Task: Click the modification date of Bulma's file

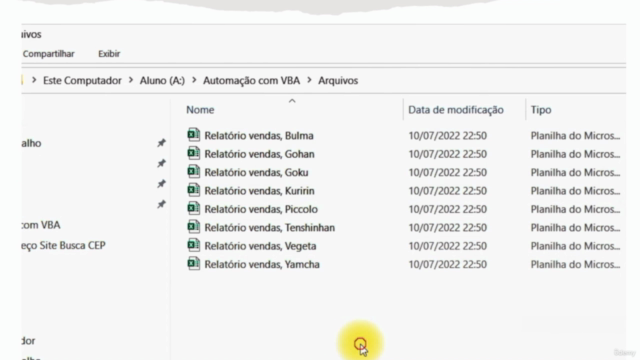Action: coord(447,136)
